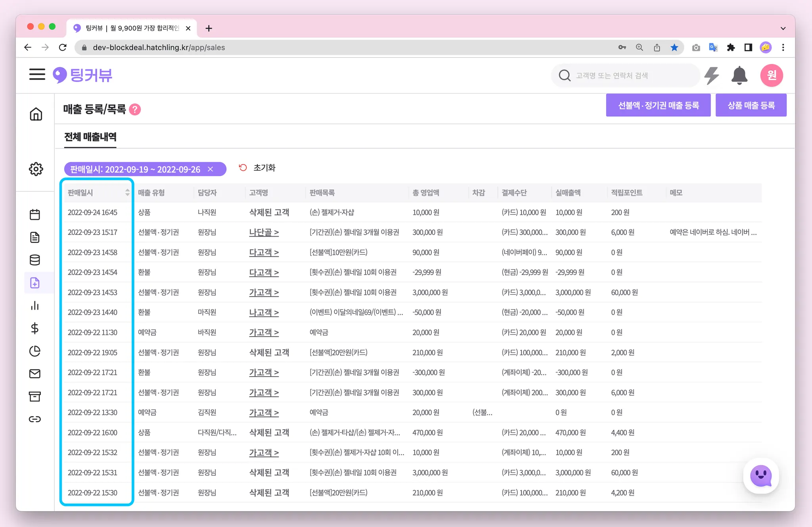Expand the browser tab list chevron
This screenshot has height=527, width=812.
click(783, 28)
